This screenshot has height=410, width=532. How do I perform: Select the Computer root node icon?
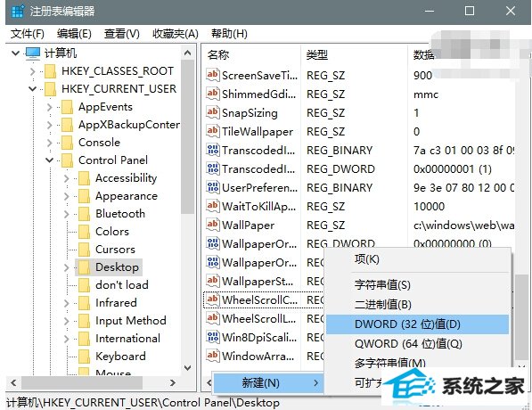tap(33, 53)
